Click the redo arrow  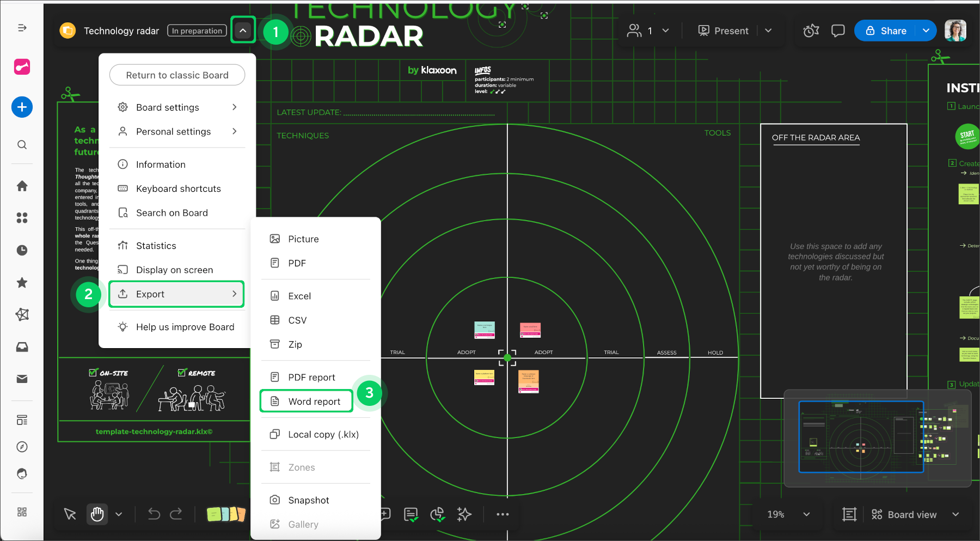pos(176,514)
